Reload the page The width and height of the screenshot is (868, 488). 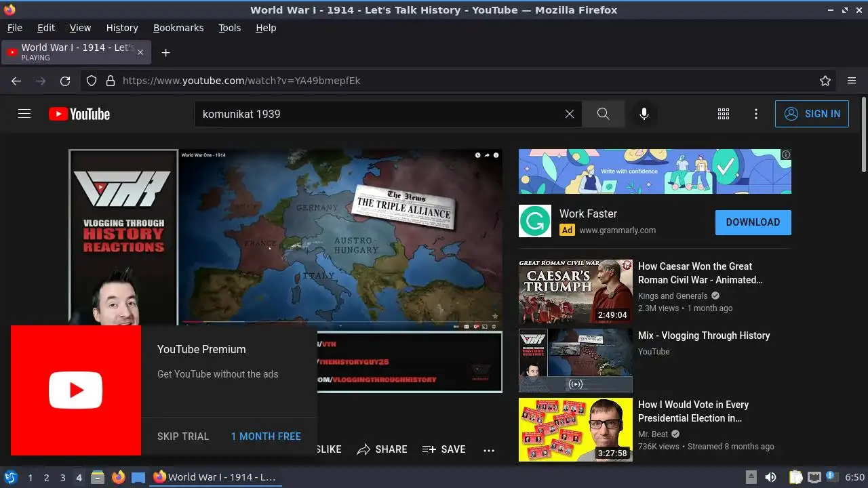pyautogui.click(x=65, y=81)
